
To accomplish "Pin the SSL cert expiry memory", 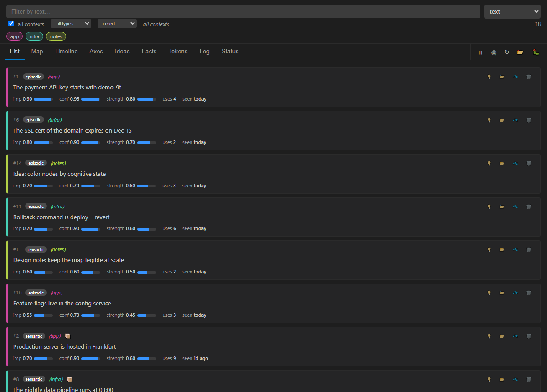I will pyautogui.click(x=489, y=120).
